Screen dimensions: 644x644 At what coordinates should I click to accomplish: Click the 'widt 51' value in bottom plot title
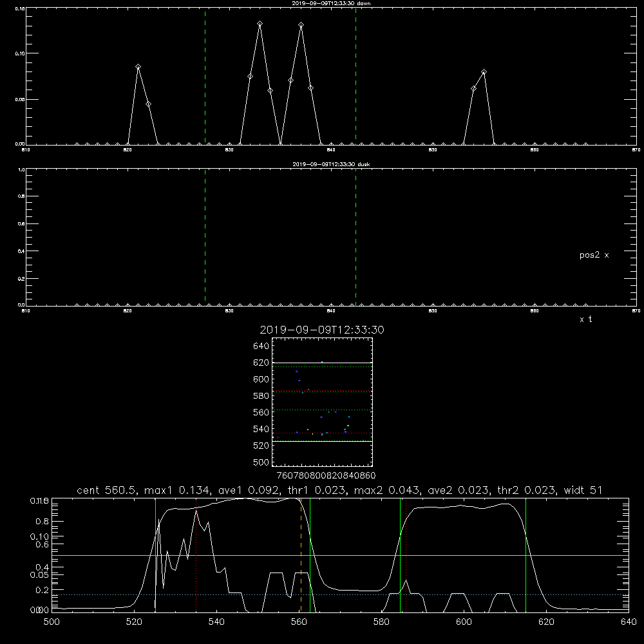tap(583, 490)
